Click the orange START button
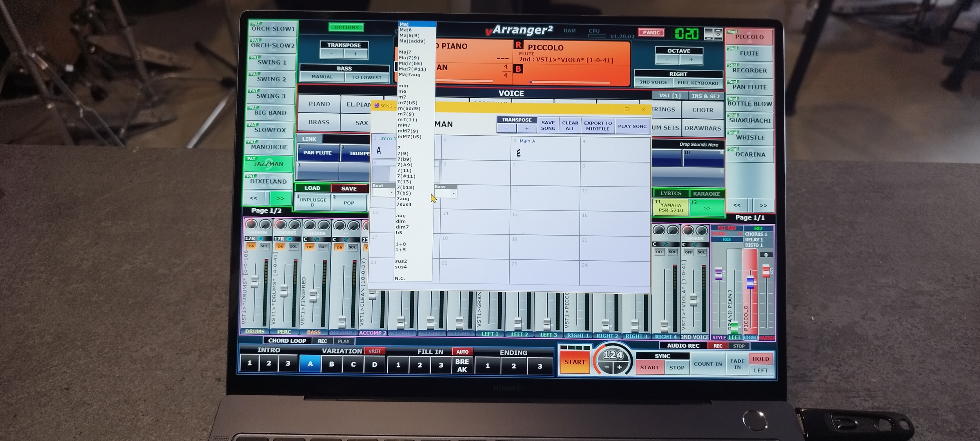This screenshot has width=980, height=441. 575,362
